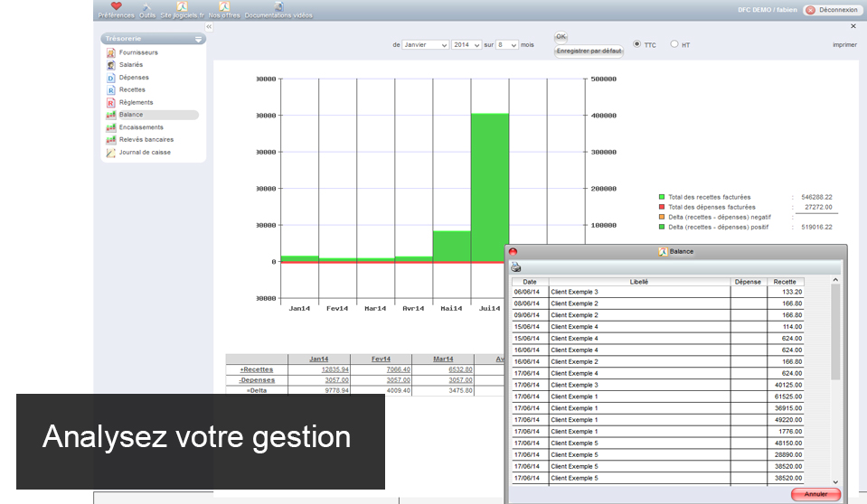Click Enregistrer par défaut button
This screenshot has width=867, height=504.
pos(589,51)
